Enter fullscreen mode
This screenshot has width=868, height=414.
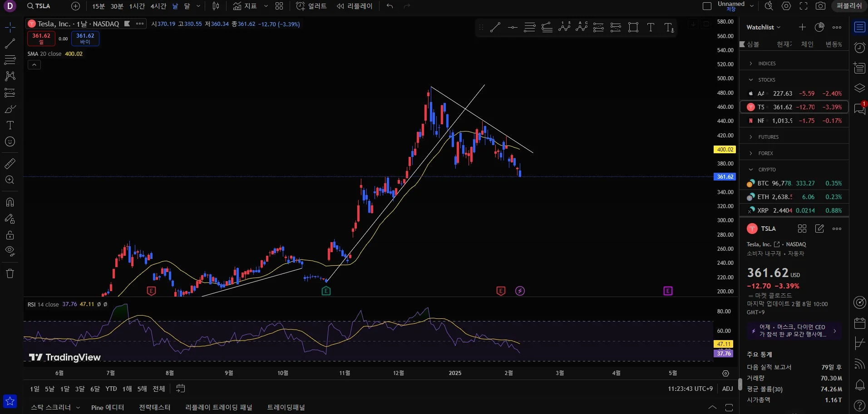point(804,6)
